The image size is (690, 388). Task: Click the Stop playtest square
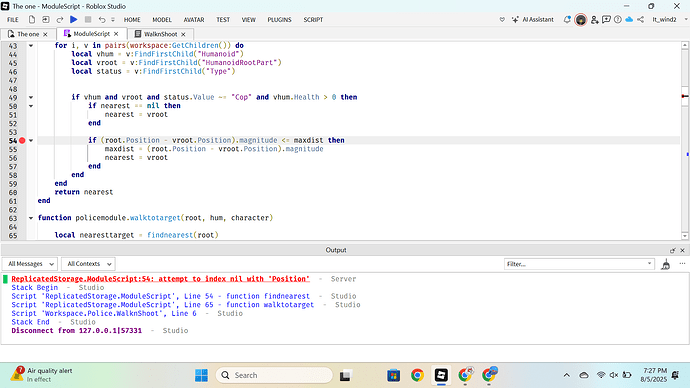point(88,20)
